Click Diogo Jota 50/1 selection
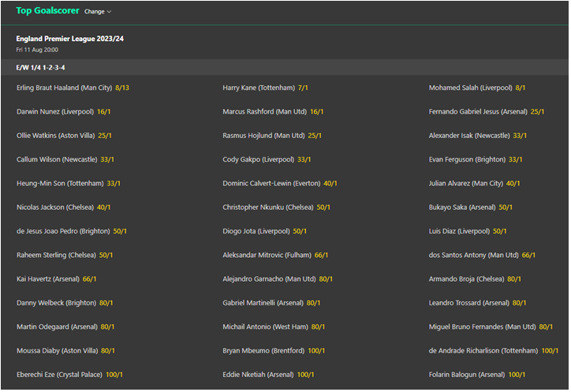This screenshot has width=571, height=392. coord(264,231)
